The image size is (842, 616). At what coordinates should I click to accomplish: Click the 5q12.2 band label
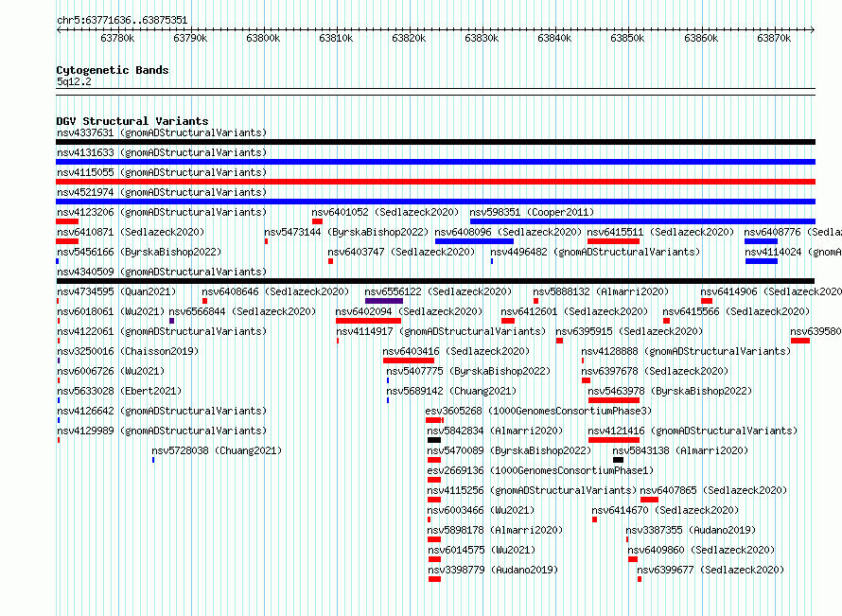tap(74, 81)
